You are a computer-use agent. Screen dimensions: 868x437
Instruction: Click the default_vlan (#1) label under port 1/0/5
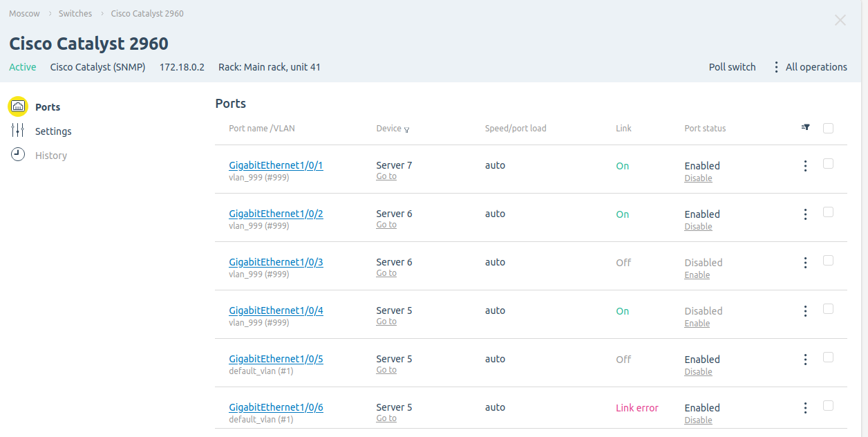point(261,371)
